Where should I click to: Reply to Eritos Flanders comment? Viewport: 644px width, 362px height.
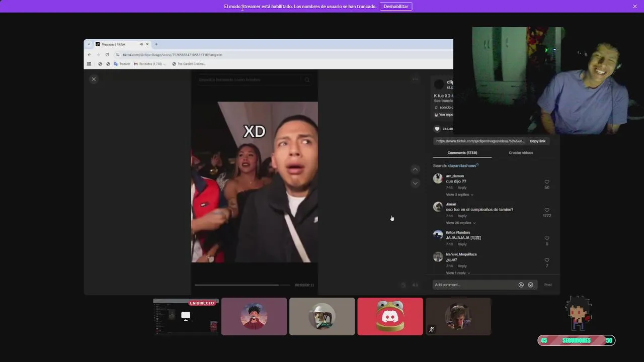coord(462,244)
